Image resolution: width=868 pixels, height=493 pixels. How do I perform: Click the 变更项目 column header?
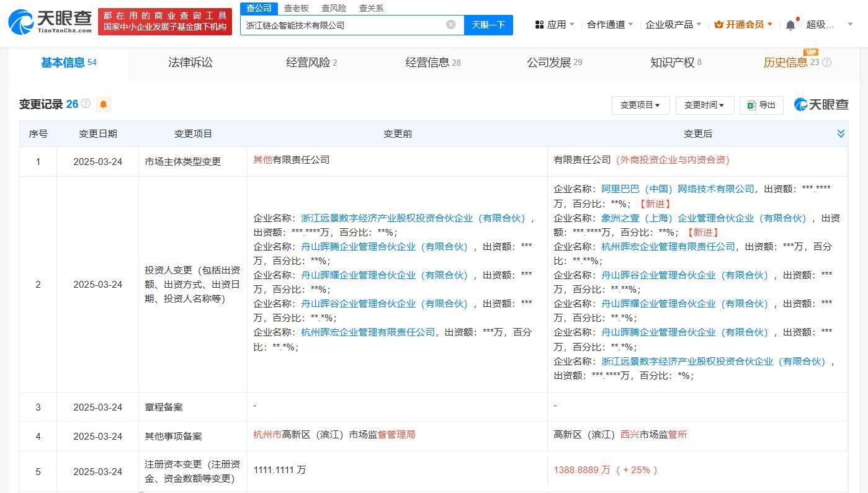coord(193,133)
